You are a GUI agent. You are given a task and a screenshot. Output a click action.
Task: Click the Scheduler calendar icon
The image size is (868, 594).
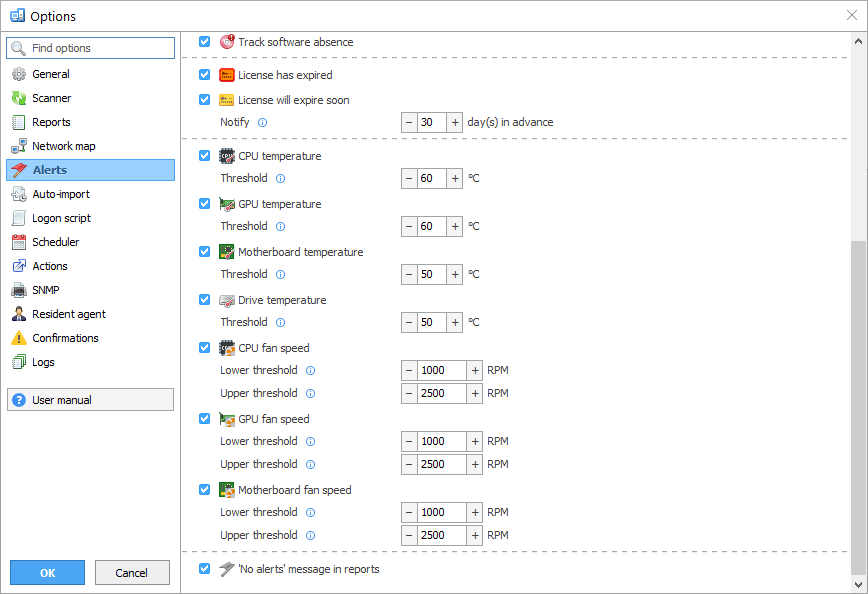(18, 242)
